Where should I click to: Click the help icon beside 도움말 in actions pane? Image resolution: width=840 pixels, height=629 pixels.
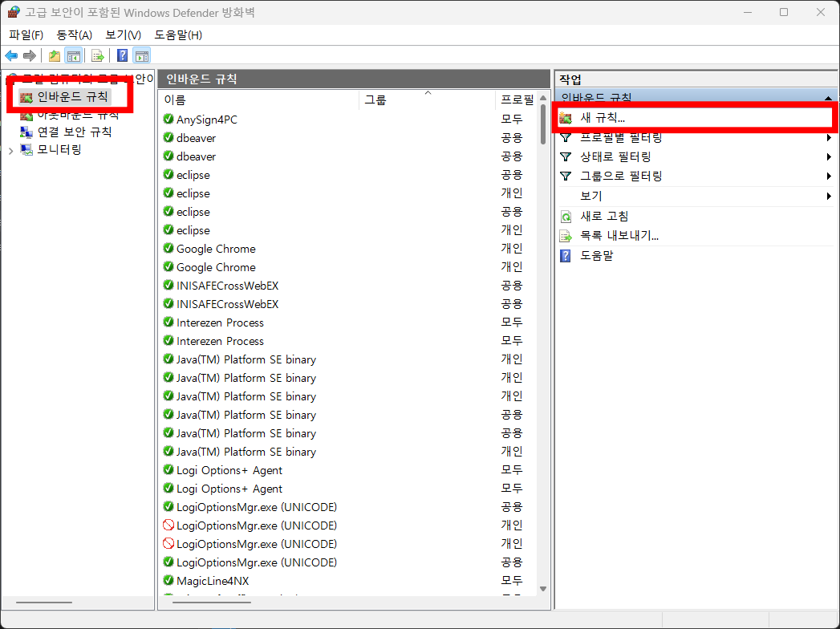click(x=566, y=256)
